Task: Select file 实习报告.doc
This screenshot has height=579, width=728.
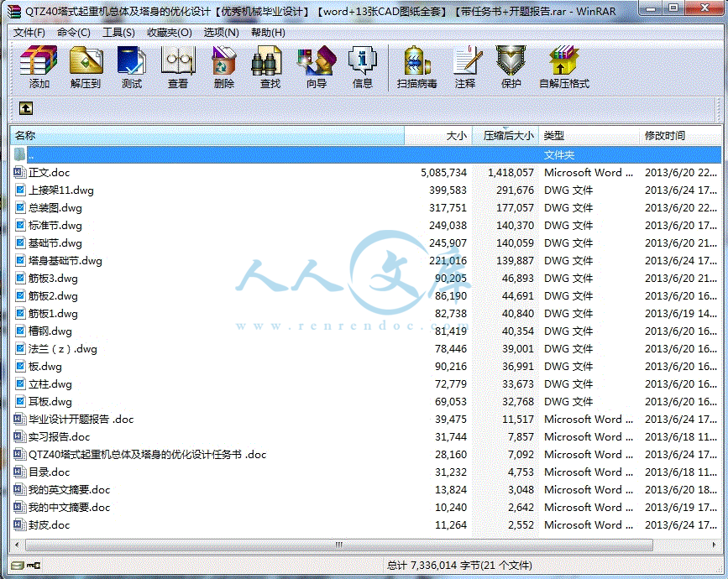Action: click(59, 437)
